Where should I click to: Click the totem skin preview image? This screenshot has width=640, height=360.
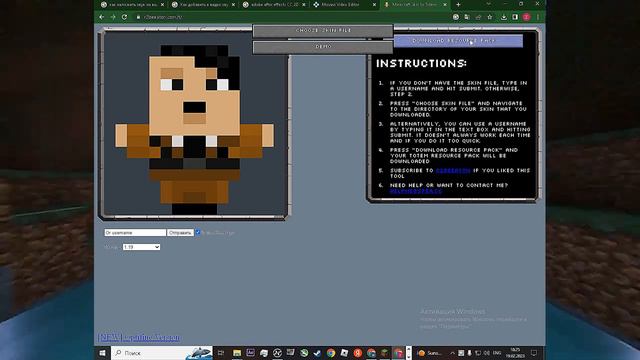point(195,124)
